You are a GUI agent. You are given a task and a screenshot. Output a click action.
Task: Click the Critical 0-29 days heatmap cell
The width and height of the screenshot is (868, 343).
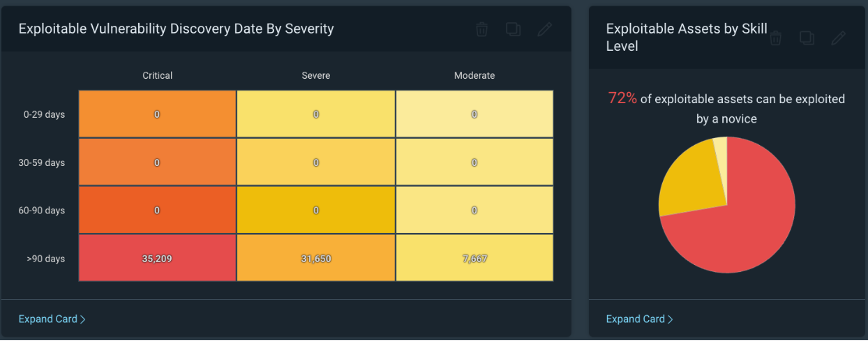pos(157,114)
